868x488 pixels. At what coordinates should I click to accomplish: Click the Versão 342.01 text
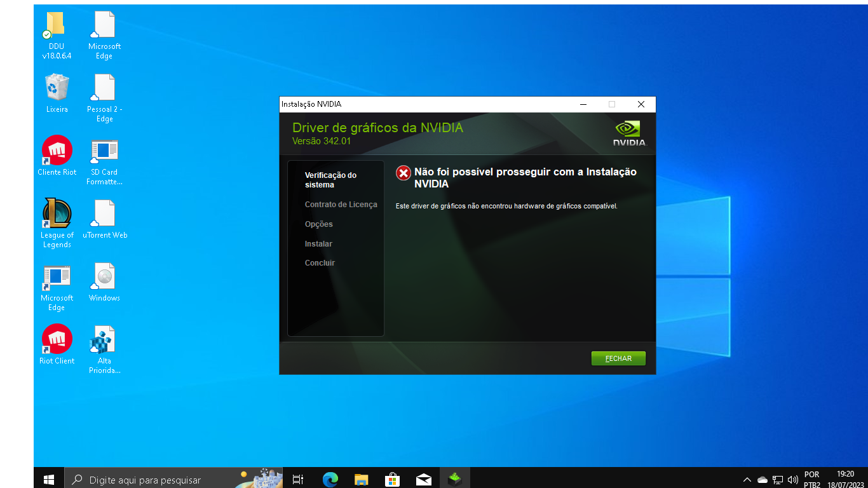[x=322, y=141]
